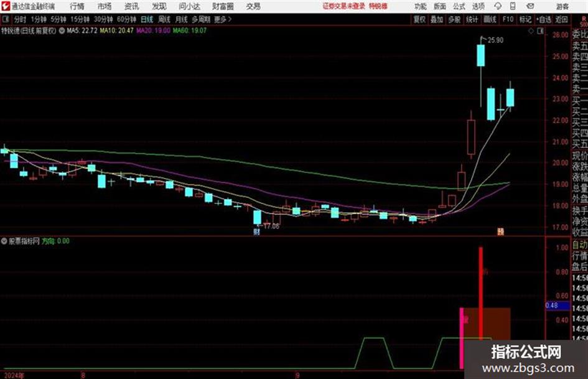Click the 叠加 overlay button

(x=437, y=19)
